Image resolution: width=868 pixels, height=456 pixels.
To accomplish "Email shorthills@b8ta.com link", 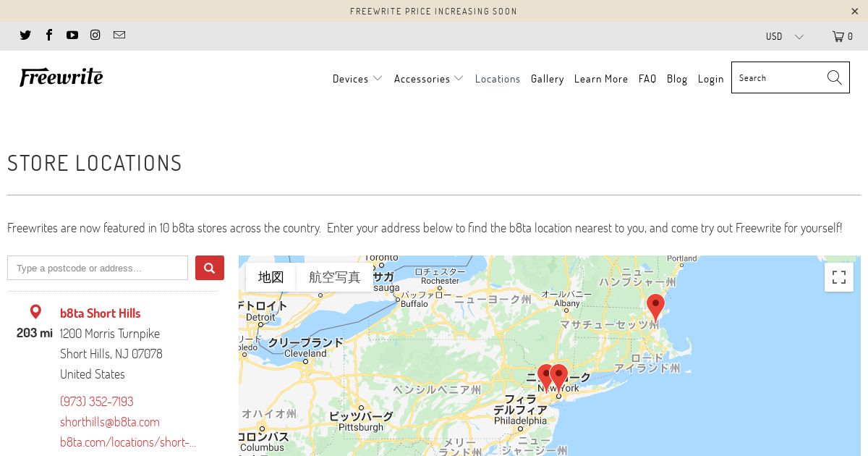I will pos(110,421).
